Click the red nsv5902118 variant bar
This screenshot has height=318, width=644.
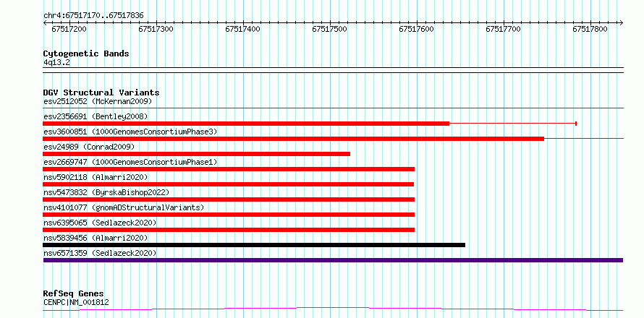[229, 184]
